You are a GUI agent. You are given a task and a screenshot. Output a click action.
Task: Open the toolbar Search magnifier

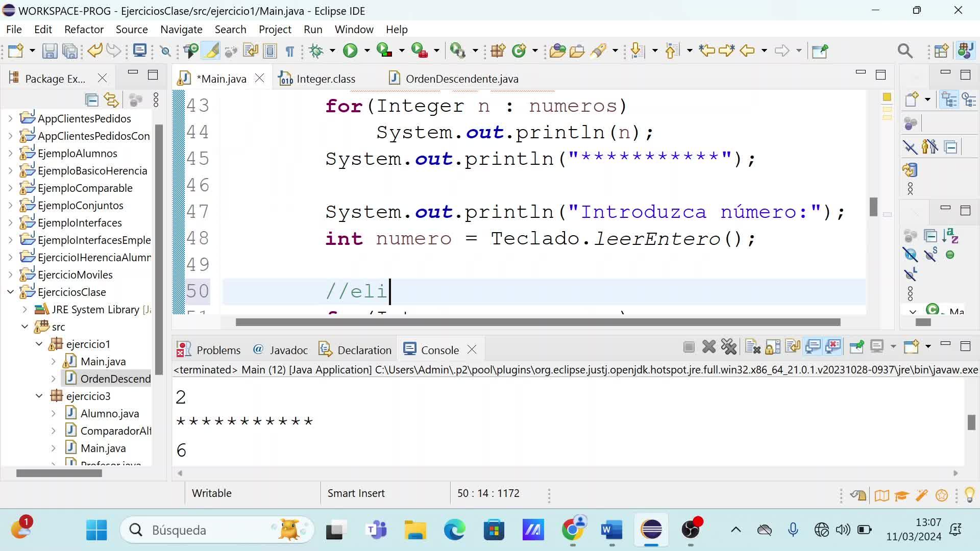coord(905,51)
